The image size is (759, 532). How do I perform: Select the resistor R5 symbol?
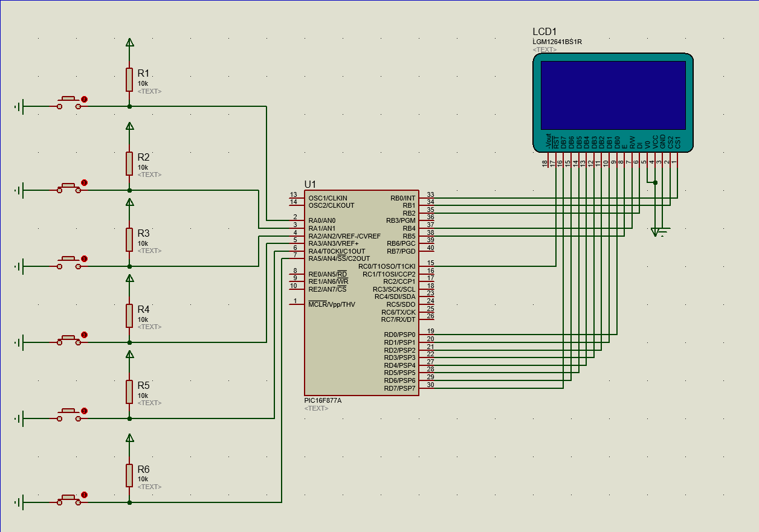point(129,391)
